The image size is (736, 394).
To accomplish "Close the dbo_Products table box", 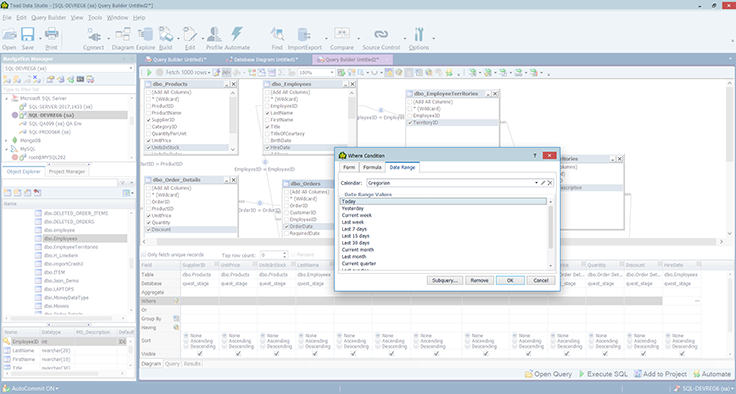I will tap(233, 84).
